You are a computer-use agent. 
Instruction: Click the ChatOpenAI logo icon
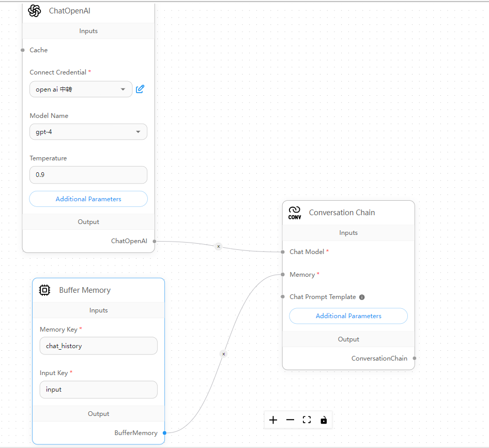tap(35, 11)
